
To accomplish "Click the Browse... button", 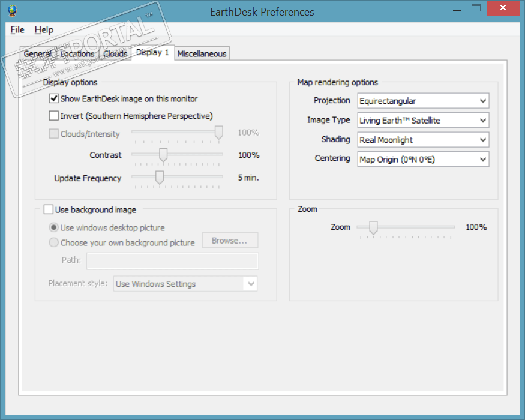I will click(230, 241).
